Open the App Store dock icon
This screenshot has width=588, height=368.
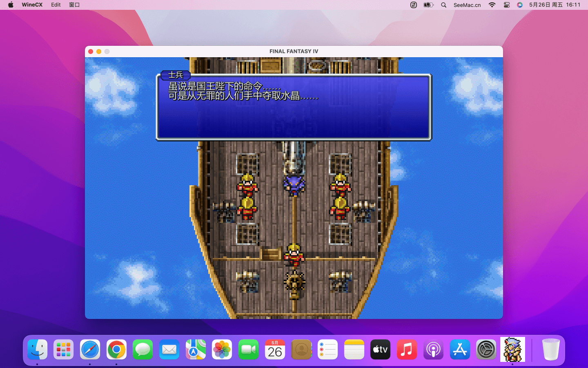(460, 350)
